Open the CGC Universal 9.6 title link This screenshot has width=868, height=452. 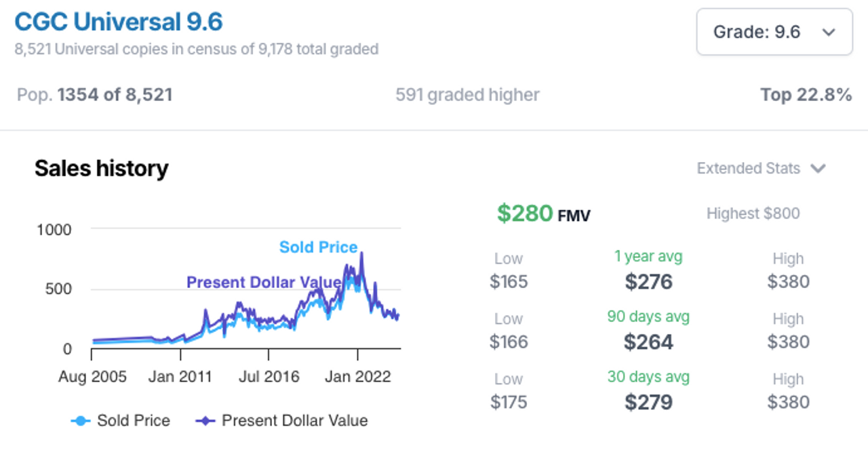[x=119, y=22]
